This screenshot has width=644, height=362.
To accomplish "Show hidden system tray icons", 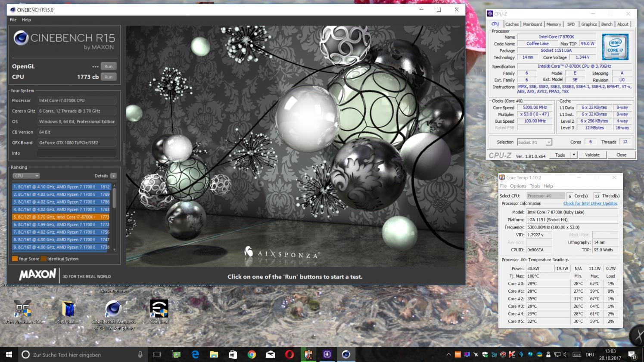I will [x=448, y=355].
